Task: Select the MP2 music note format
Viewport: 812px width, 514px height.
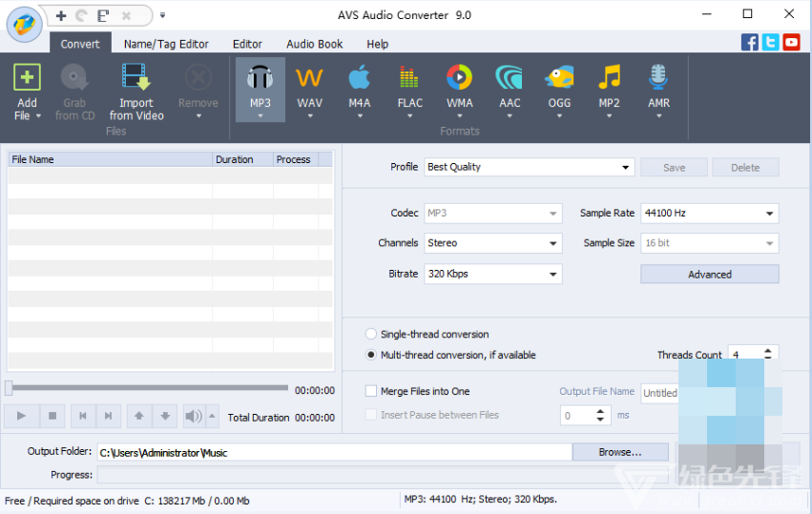Action: tap(609, 77)
